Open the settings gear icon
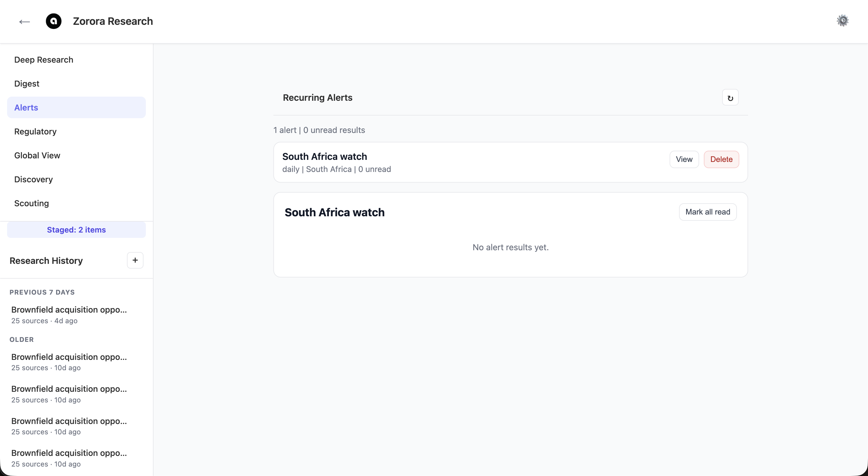Screen dimensions: 868x476 click(842, 21)
